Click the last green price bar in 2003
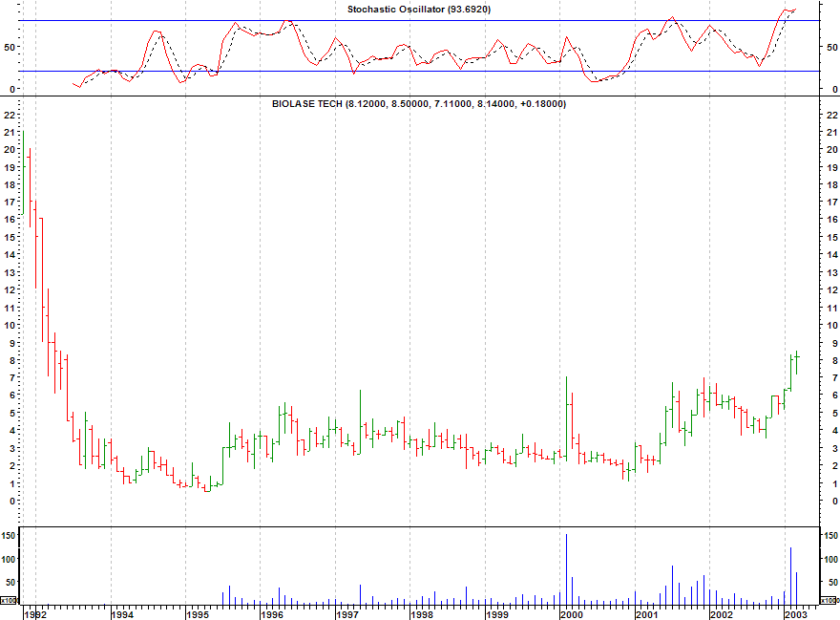 point(797,363)
